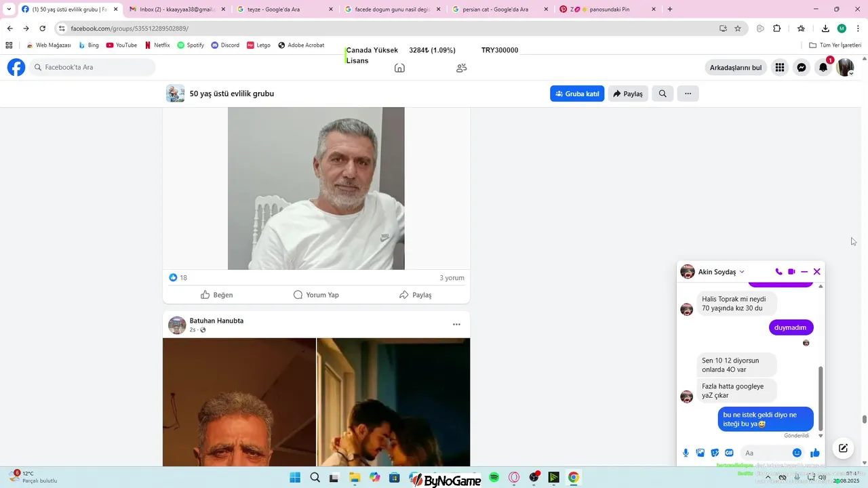Open the notifications bell
Viewport: 868px width, 488px height.
pyautogui.click(x=823, y=67)
